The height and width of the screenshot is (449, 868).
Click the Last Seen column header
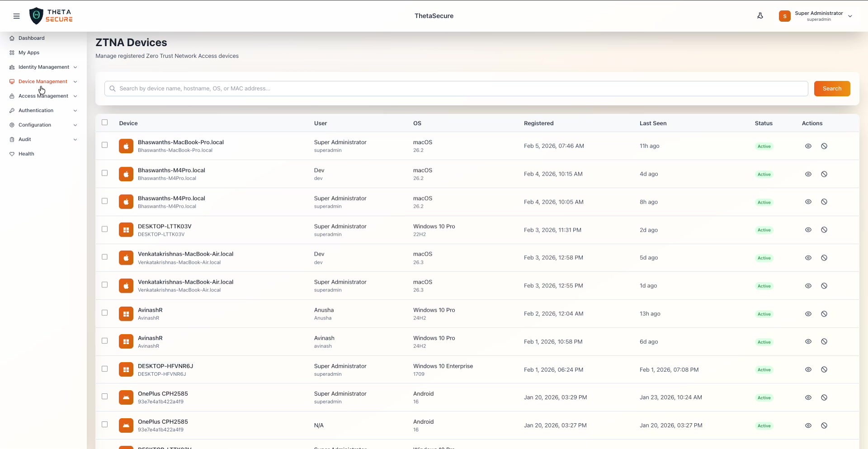(x=653, y=123)
